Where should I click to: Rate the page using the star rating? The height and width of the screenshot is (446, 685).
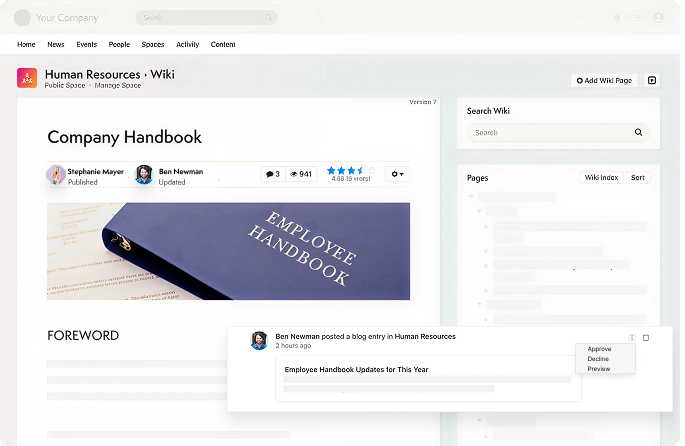point(351,170)
